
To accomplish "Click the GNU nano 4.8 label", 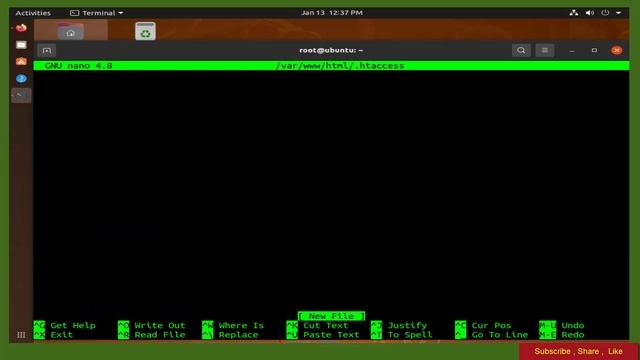I will (78, 66).
